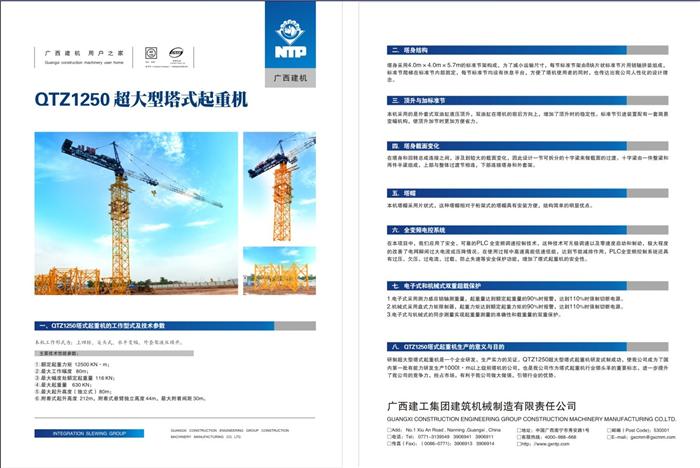
Task: Click the oval certification badge icon
Action: click(175, 52)
